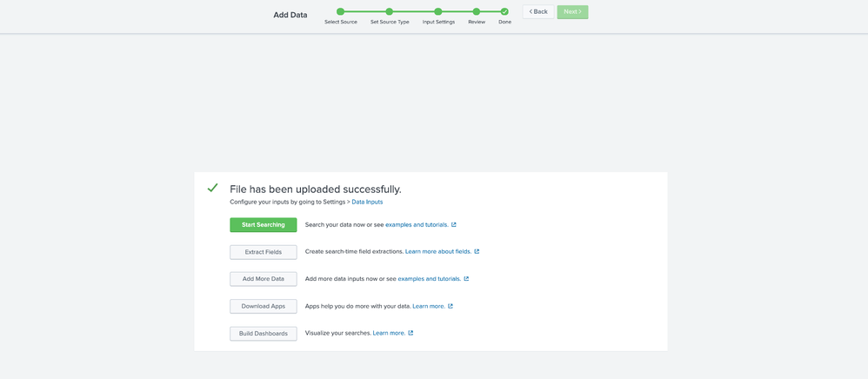Open examples and tutorials link beside Add More Data
The width and height of the screenshot is (868, 379).
(x=429, y=279)
